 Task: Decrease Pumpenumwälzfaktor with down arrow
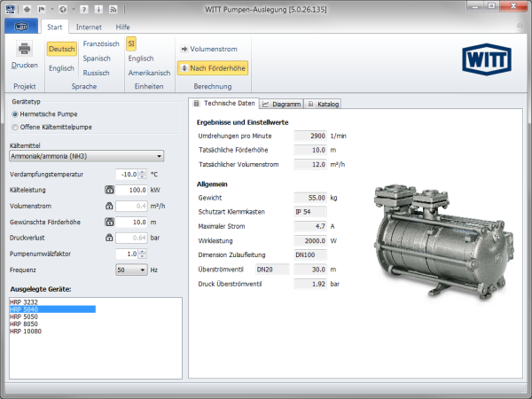pos(143,256)
